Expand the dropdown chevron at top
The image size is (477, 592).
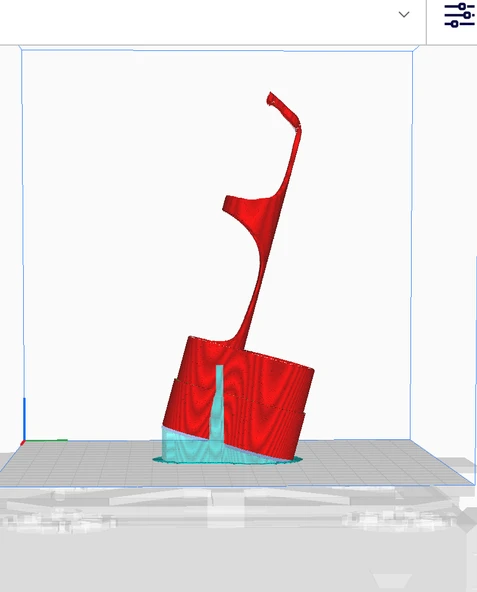tap(404, 14)
